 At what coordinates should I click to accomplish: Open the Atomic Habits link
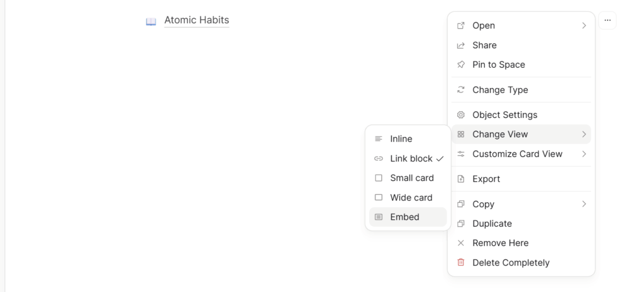pyautogui.click(x=196, y=20)
